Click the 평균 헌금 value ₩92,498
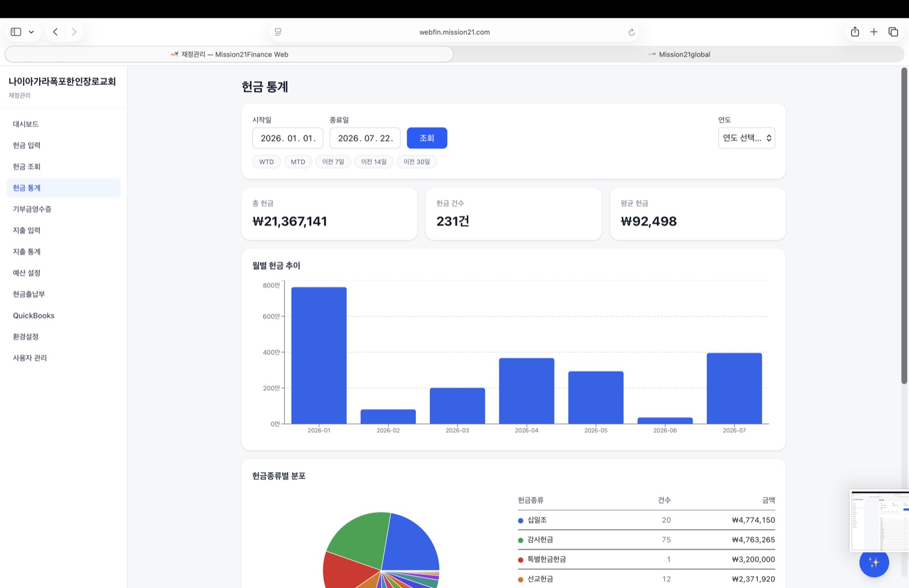The width and height of the screenshot is (909, 588). click(649, 221)
